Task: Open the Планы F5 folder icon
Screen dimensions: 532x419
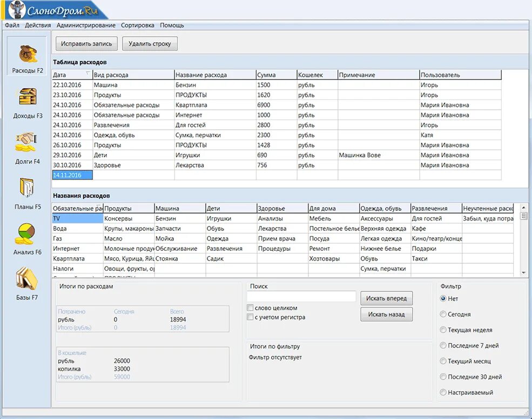Action: pyautogui.click(x=27, y=188)
